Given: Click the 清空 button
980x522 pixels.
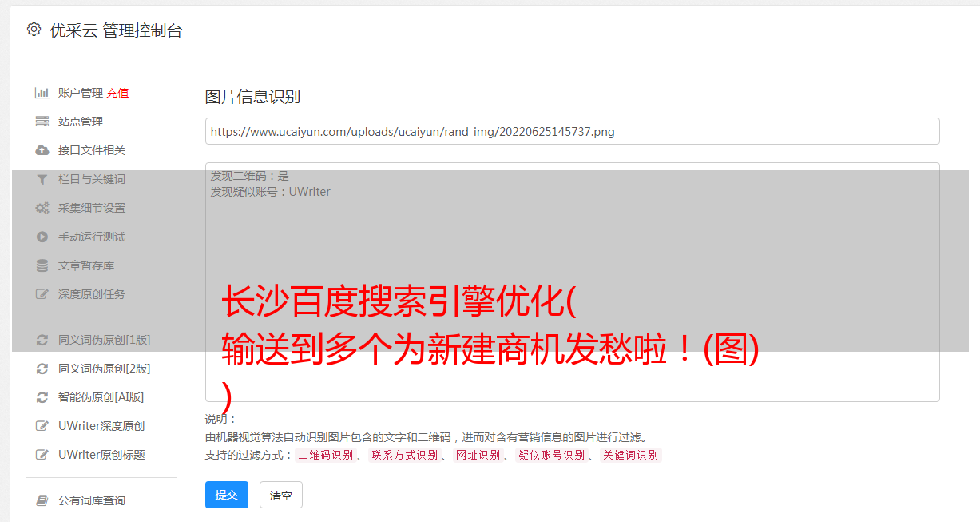Looking at the screenshot, I should point(281,495).
